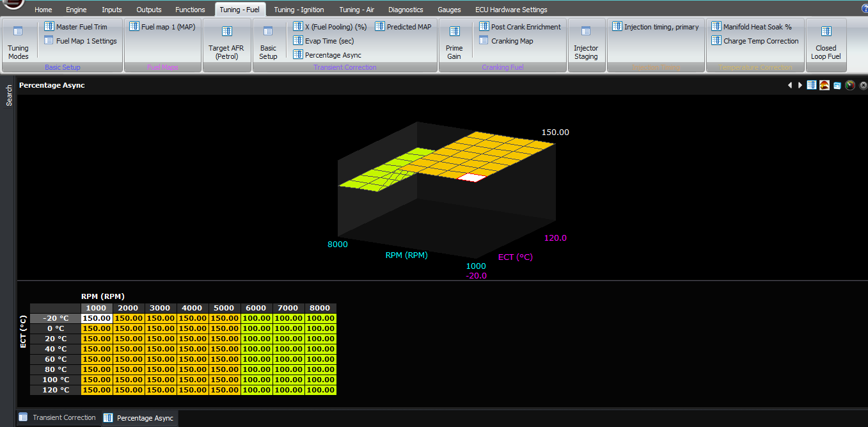Switch to Tuning - Ignition tab
This screenshot has height=427, width=868.
[299, 10]
